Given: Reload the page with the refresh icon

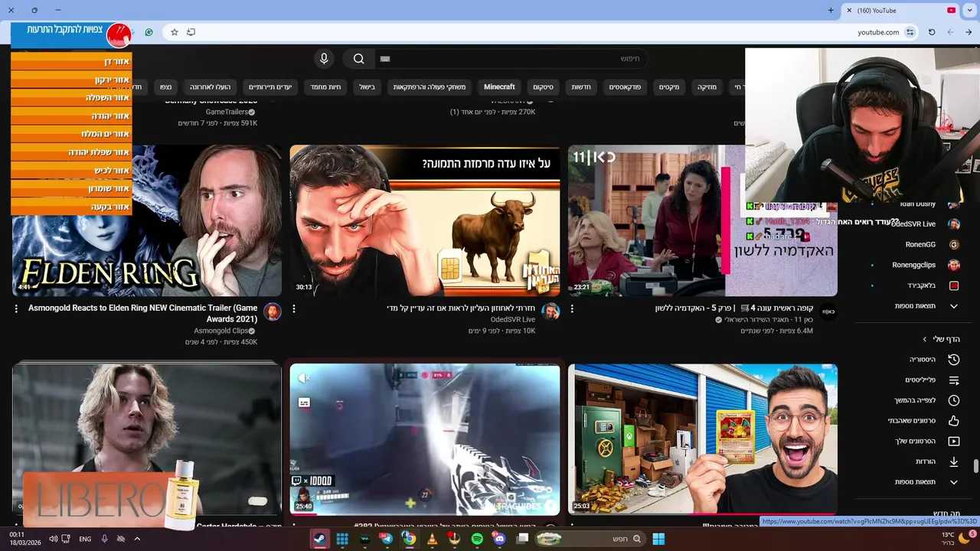Looking at the screenshot, I should 932,32.
